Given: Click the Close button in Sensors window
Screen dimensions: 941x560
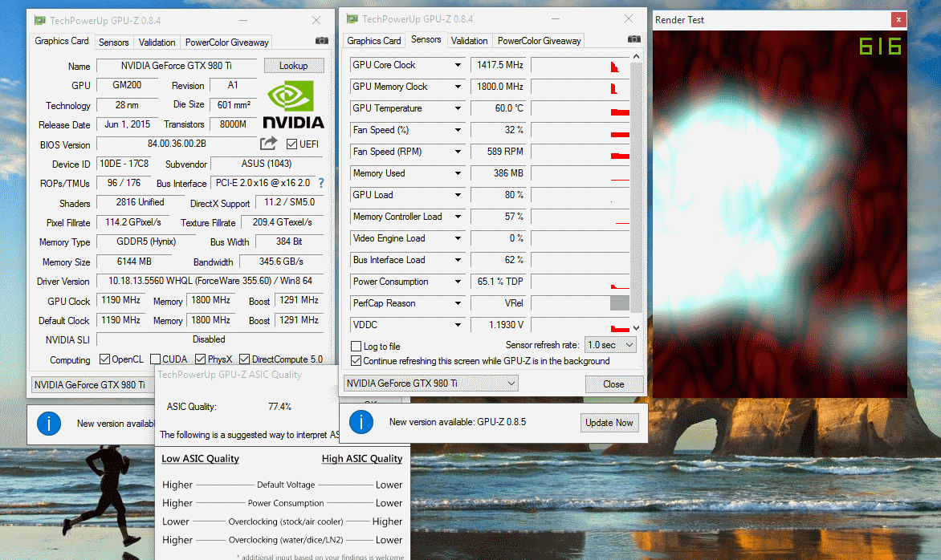Looking at the screenshot, I should 613,383.
